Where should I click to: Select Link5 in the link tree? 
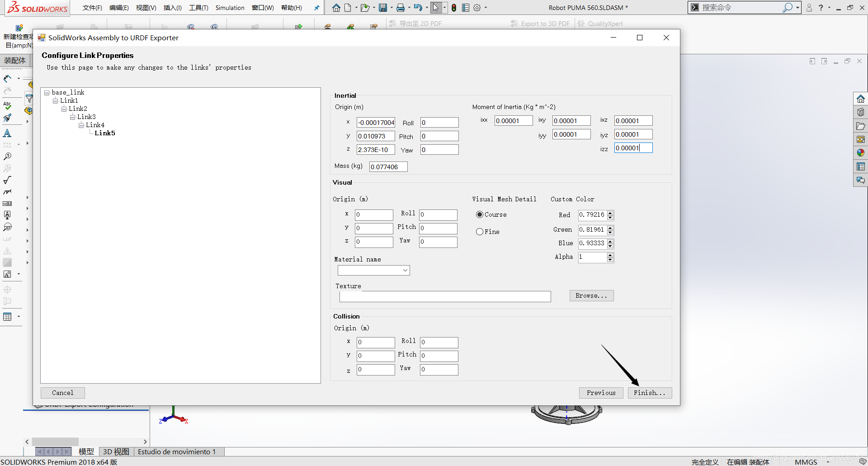click(105, 133)
